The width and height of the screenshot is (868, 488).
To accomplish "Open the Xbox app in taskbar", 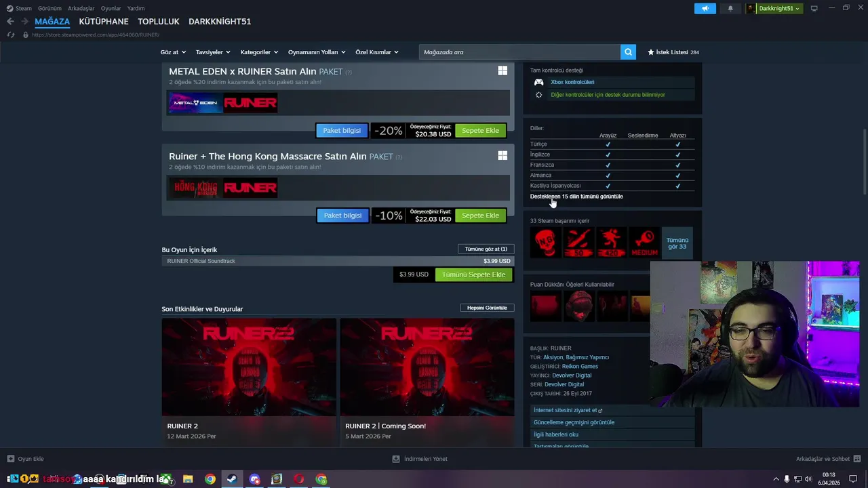I will [165, 479].
